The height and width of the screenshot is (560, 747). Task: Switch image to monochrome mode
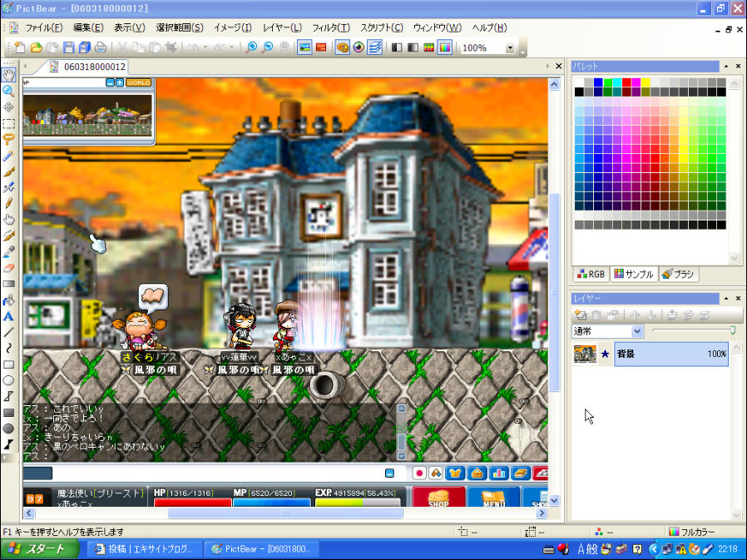[x=396, y=47]
